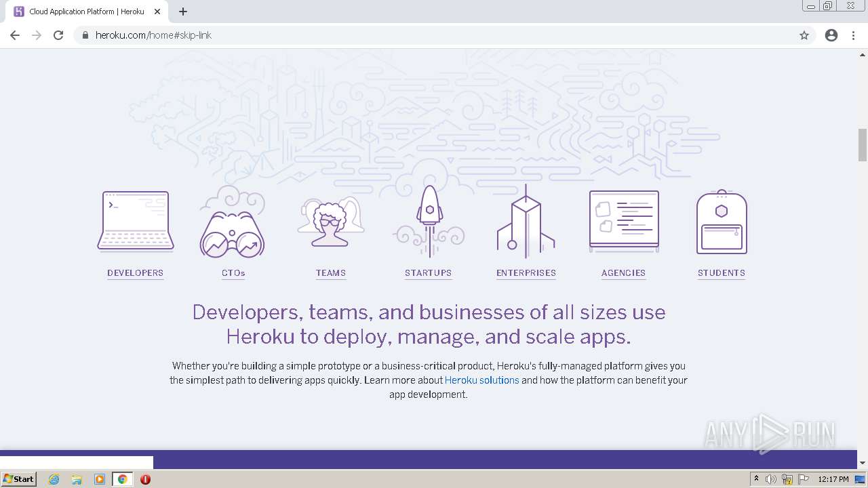Close the Heroku browser tab
Viewport: 868px width, 488px height.
pyautogui.click(x=157, y=12)
